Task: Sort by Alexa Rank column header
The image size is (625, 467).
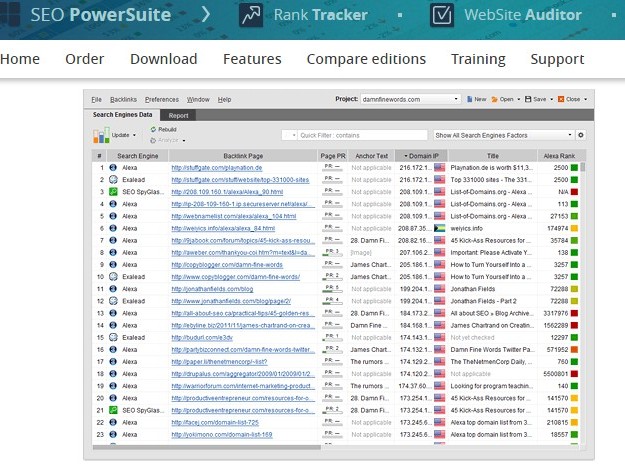Action: coord(559,156)
